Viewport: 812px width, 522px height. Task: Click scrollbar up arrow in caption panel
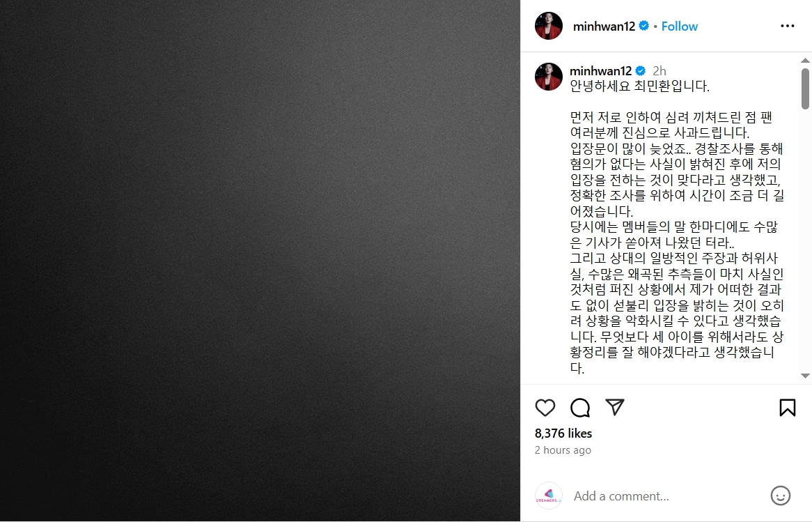click(805, 61)
